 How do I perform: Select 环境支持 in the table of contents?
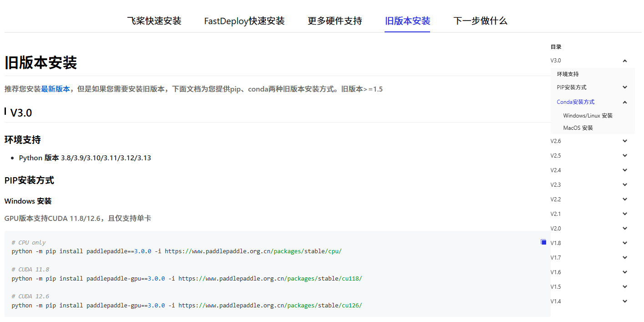568,73
